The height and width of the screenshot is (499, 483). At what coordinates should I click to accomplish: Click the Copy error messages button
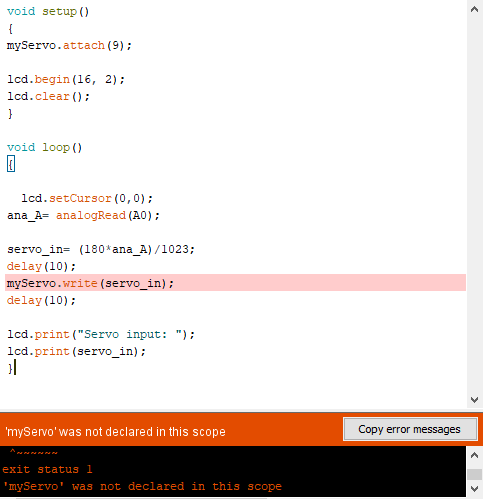410,429
